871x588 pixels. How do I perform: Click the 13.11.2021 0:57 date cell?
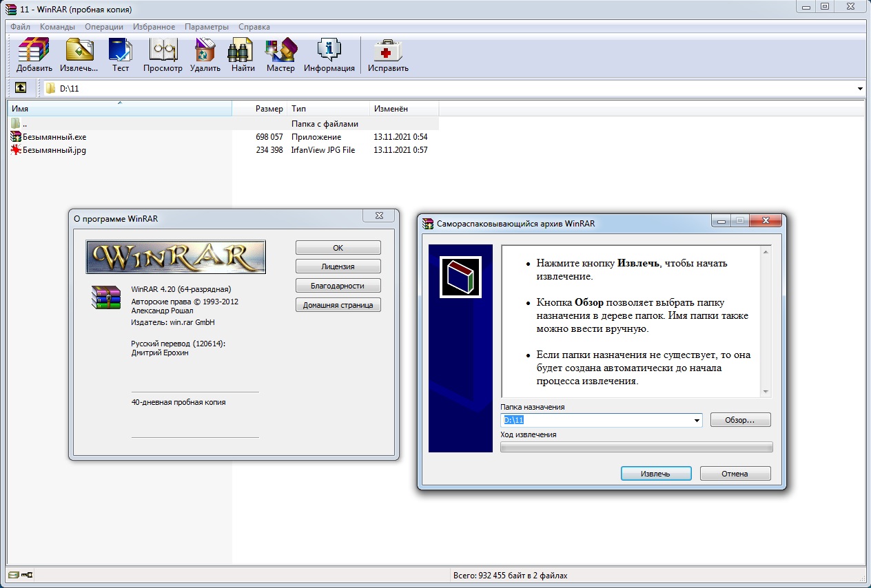400,150
